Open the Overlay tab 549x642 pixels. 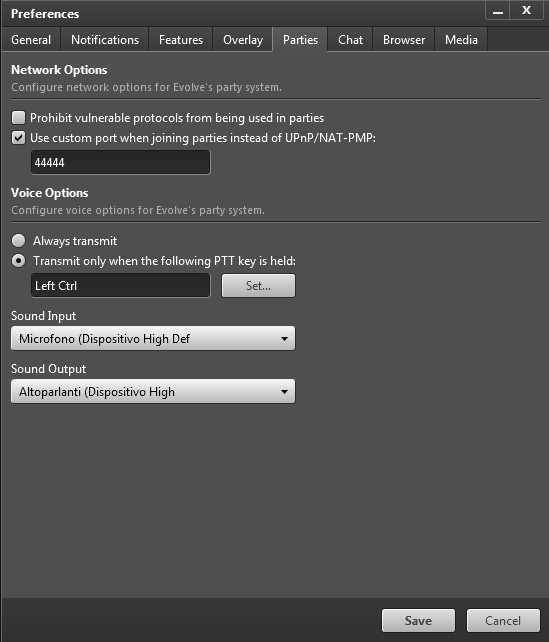243,40
